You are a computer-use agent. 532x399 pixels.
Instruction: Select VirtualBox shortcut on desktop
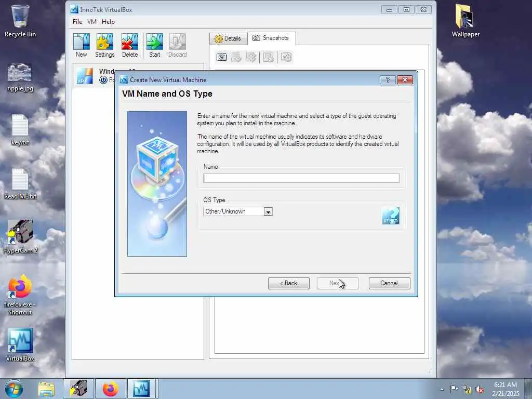tap(20, 345)
